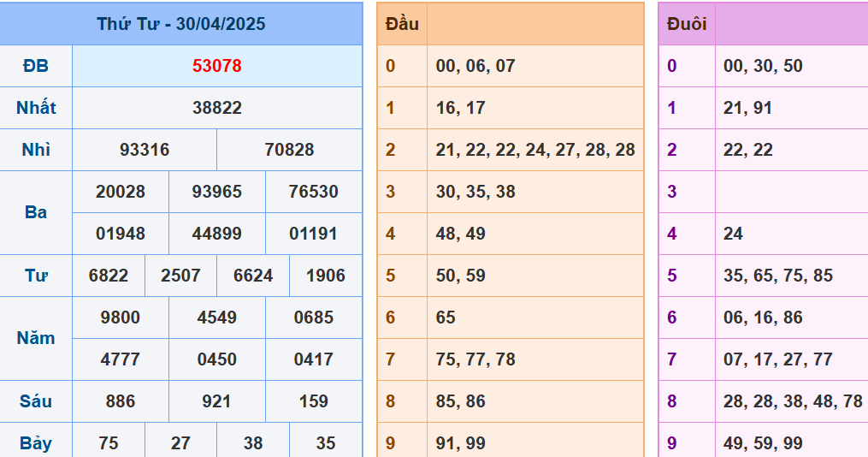Viewport: 868px width, 457px height.
Task: Select Đầu row values 00, 06, 07
Action: pos(475,66)
